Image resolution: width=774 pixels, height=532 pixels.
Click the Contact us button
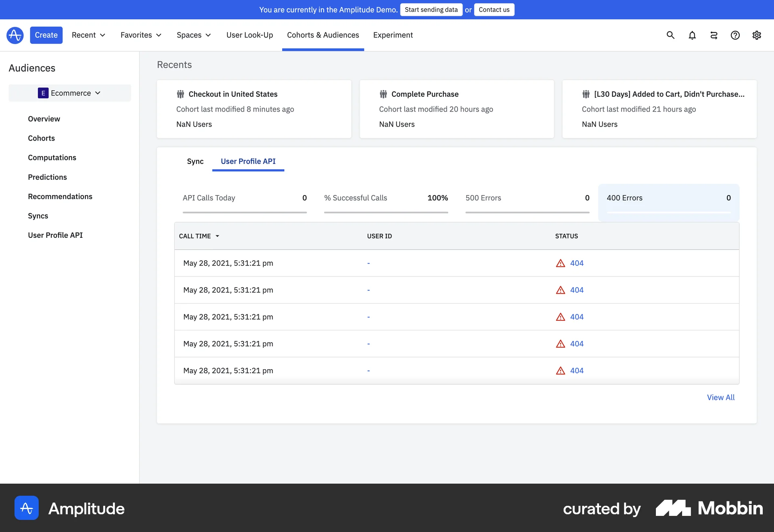494,10
